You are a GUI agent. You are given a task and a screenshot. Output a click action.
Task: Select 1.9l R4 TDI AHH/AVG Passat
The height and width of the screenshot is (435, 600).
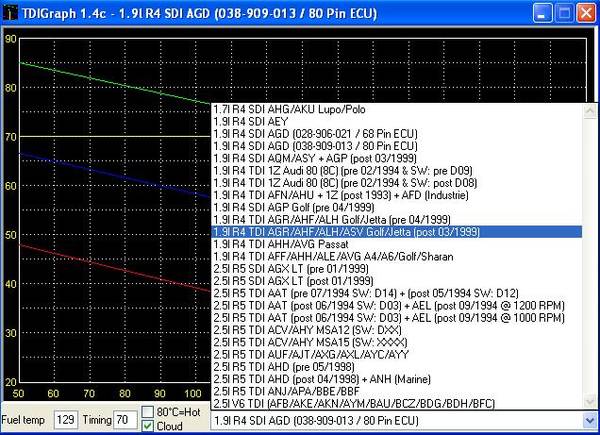396,244
